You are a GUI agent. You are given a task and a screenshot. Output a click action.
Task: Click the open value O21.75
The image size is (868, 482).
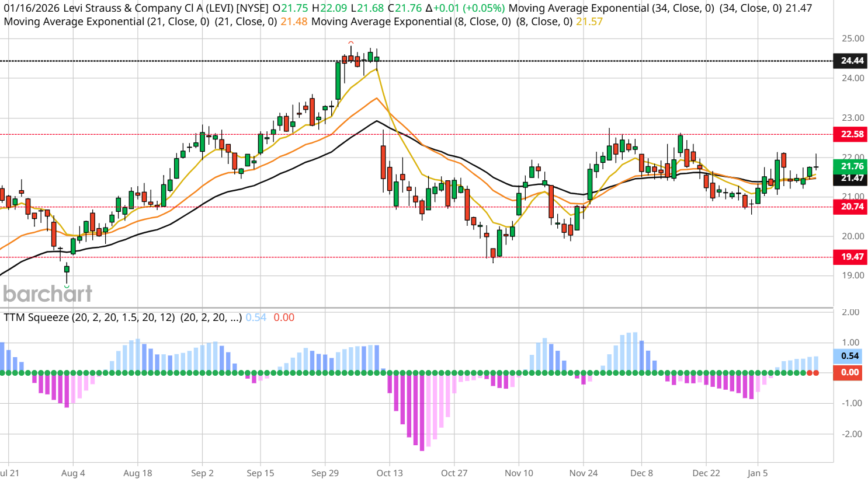[290, 8]
